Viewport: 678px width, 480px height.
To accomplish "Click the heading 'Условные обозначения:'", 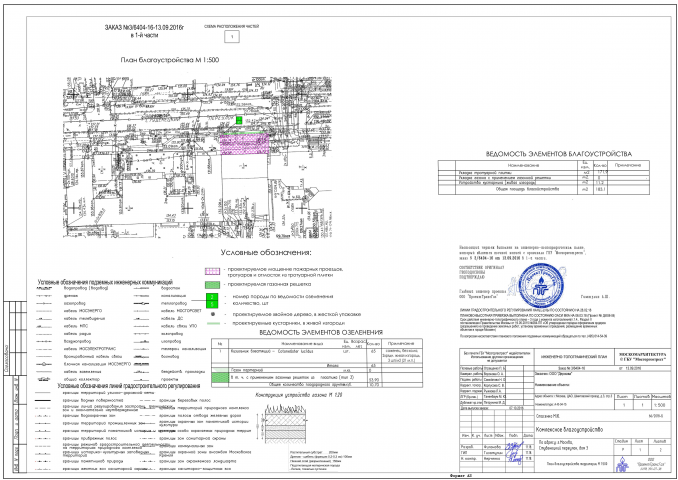I will (x=265, y=252).
